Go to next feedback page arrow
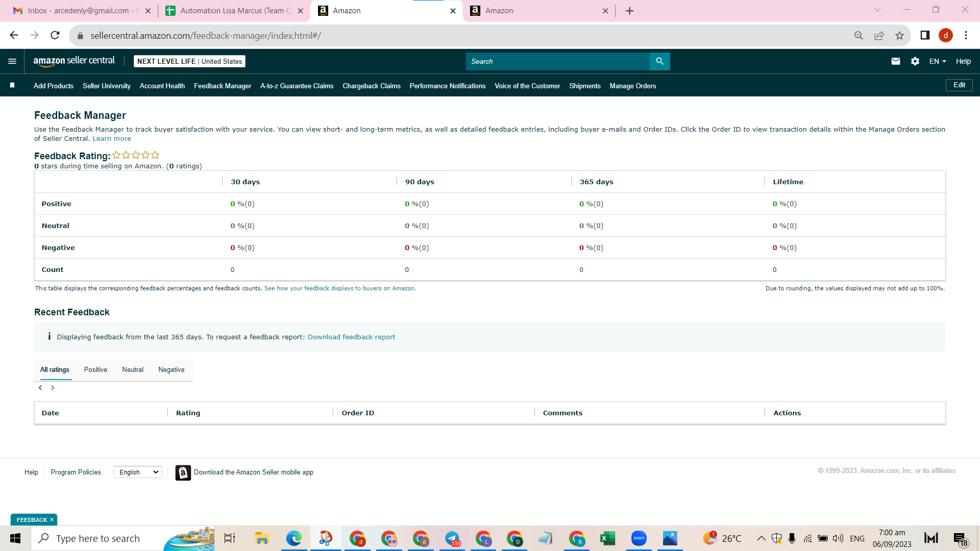Screen dimensions: 980x551 coord(53,388)
